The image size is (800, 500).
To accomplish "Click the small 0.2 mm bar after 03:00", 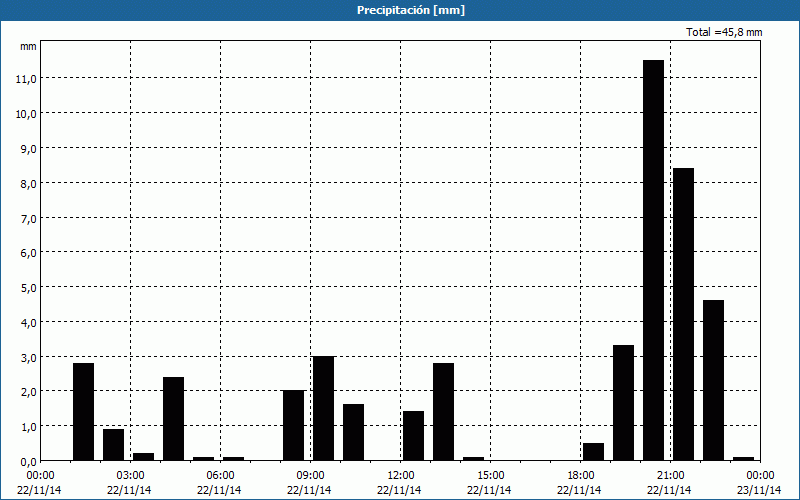I will click(143, 457).
